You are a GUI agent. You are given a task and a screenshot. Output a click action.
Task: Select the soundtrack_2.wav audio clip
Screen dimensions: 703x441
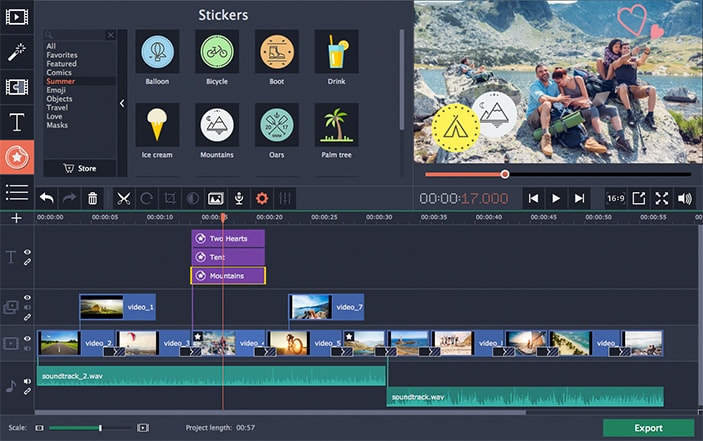(x=211, y=376)
